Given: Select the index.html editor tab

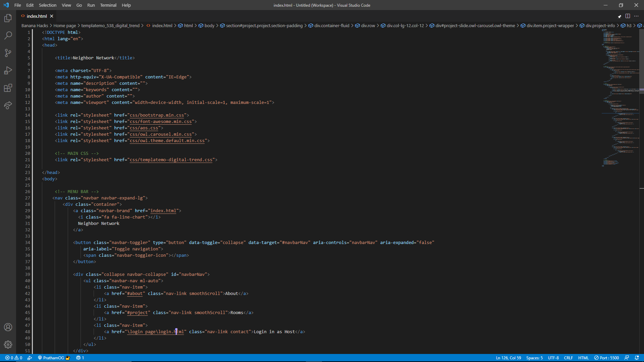Looking at the screenshot, I should click(x=37, y=16).
